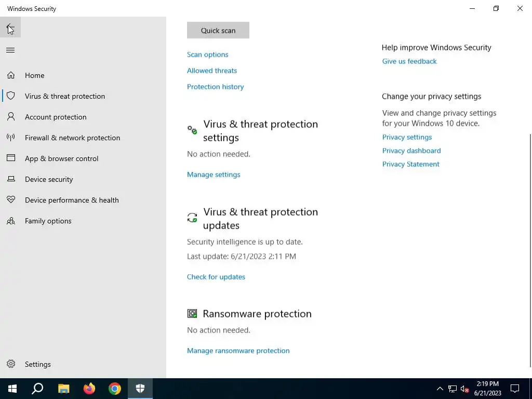Click the Virus & threat protection settings heading
This screenshot has height=399, width=532.
click(261, 130)
